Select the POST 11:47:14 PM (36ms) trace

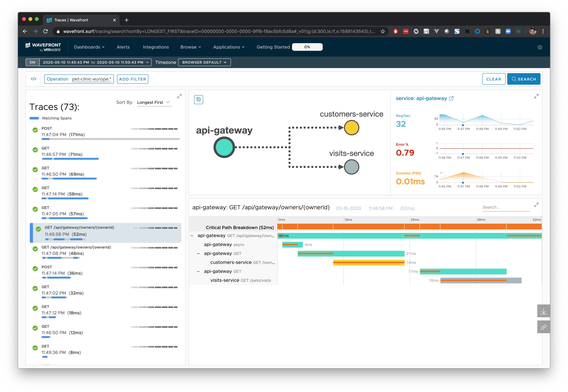[106, 273]
